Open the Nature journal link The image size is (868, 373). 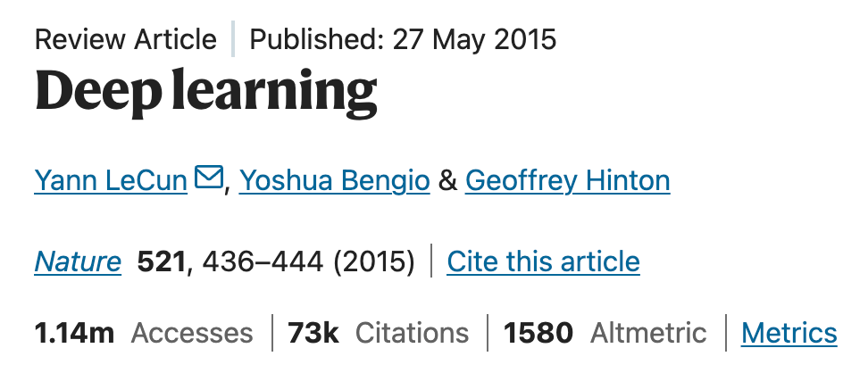[x=78, y=261]
